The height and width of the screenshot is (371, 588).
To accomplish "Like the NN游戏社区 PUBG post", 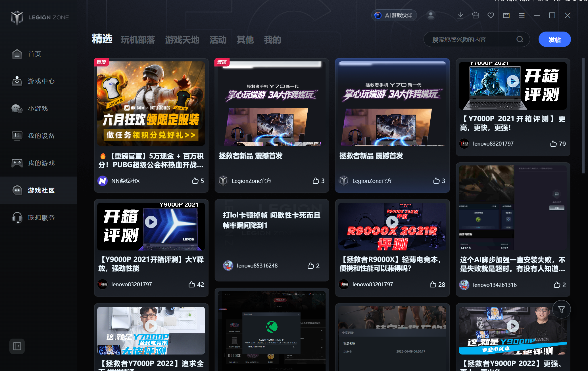I will (x=198, y=181).
